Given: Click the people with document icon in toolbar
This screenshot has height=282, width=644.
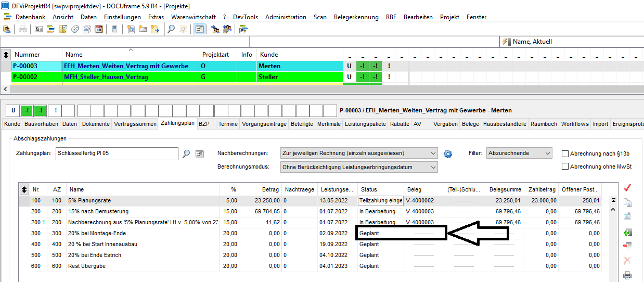Looking at the screenshot, I should tap(227, 29).
